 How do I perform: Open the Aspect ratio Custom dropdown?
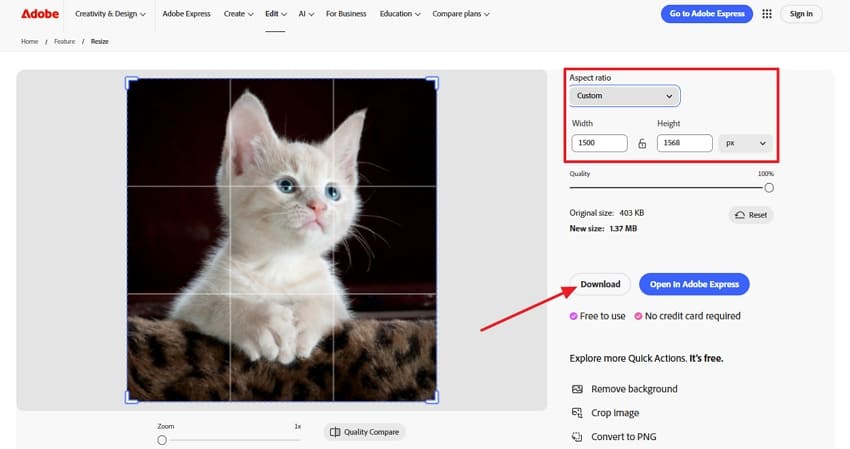click(x=624, y=96)
